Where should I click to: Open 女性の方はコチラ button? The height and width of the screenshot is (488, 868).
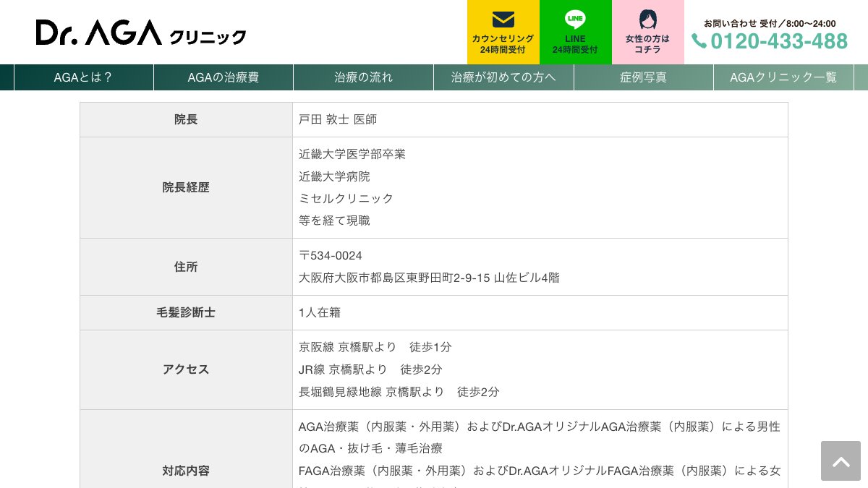tap(648, 32)
